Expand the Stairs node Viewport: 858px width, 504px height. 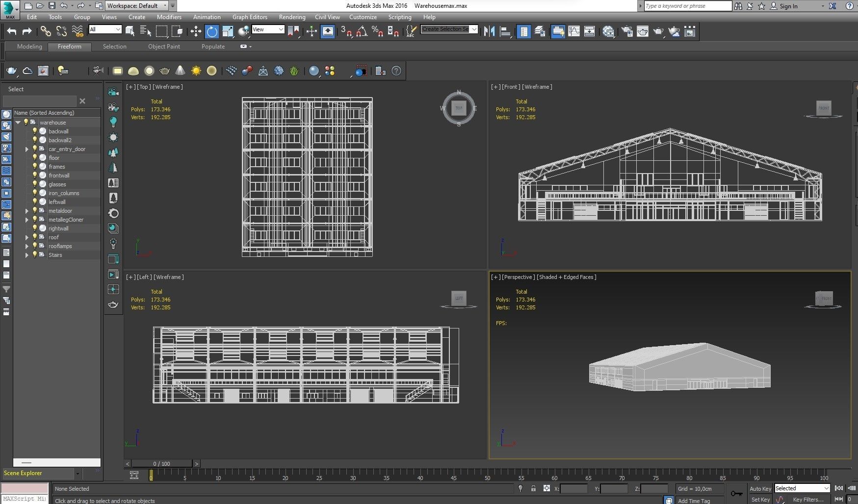pyautogui.click(x=27, y=255)
